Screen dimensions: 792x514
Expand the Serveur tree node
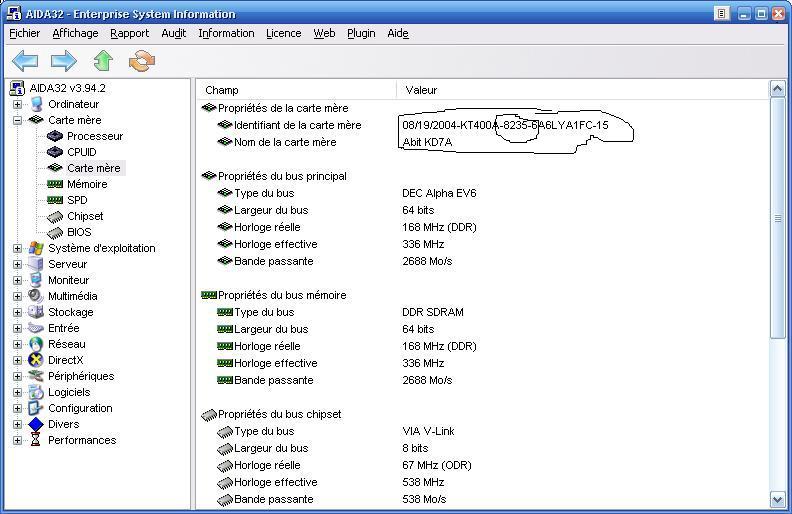pyautogui.click(x=17, y=265)
